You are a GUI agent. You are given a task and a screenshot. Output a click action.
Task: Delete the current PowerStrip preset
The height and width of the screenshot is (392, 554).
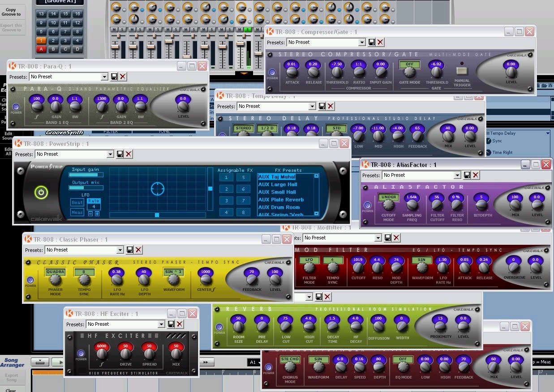(x=129, y=154)
